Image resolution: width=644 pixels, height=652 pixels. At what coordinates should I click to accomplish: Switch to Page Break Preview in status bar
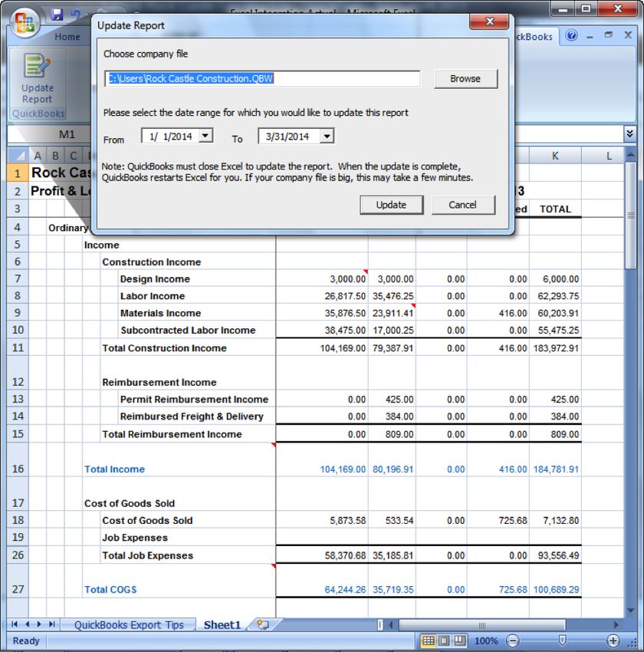click(459, 640)
